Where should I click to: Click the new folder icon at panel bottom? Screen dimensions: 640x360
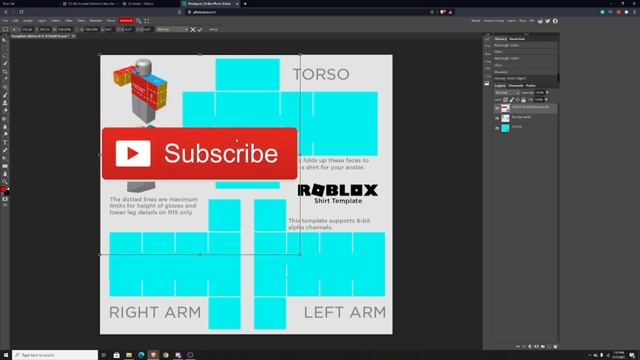542,346
